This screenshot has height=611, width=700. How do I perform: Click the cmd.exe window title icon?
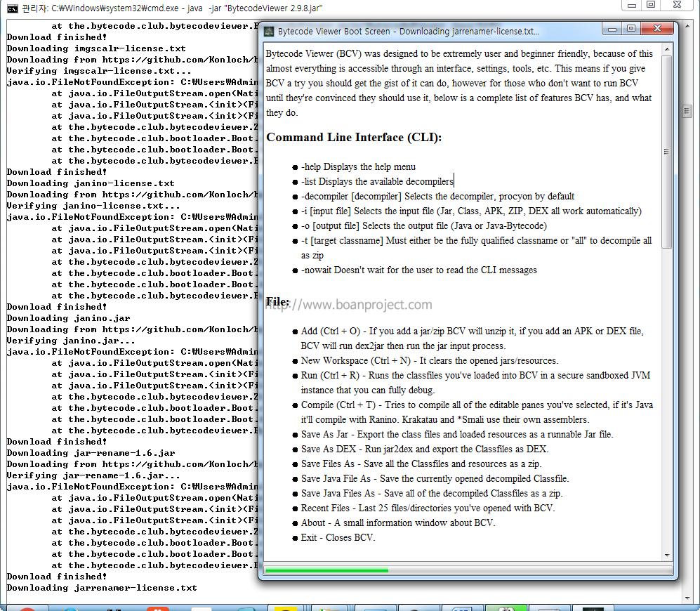click(13, 8)
